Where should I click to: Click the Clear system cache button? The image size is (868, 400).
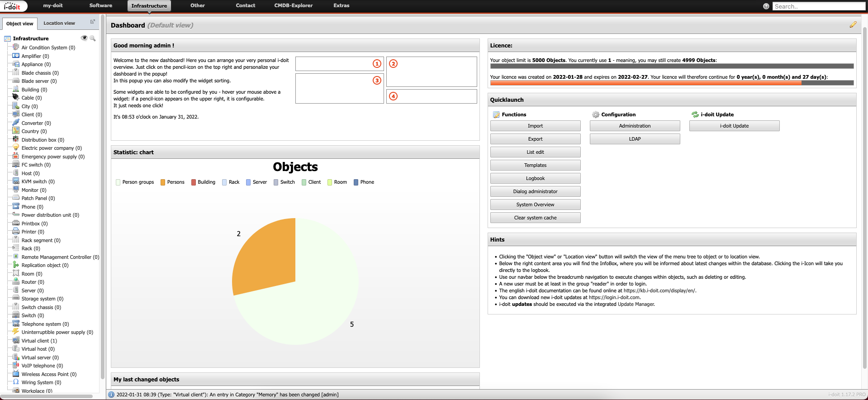pyautogui.click(x=535, y=218)
